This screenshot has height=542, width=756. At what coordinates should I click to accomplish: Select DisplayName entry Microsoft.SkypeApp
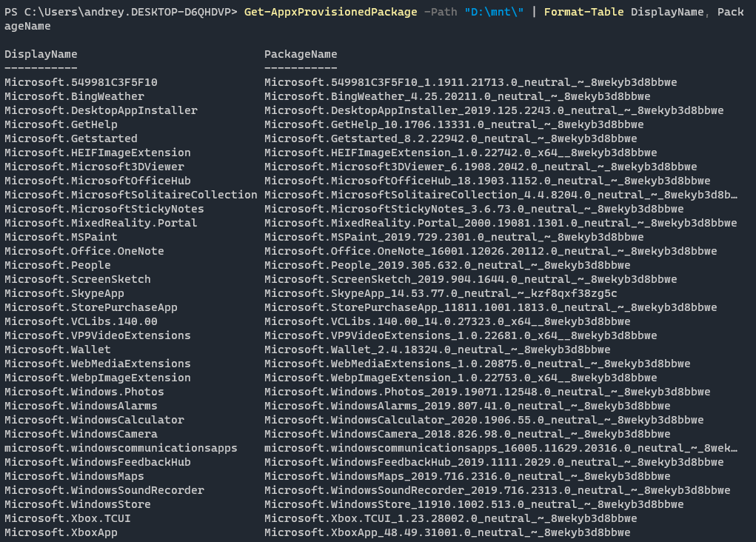point(64,293)
